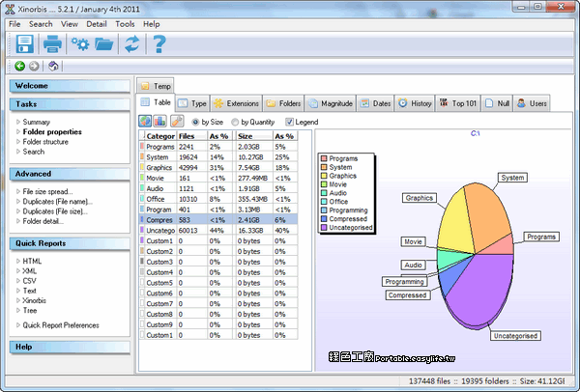Click the Xinorbis title bar logo

10,9
